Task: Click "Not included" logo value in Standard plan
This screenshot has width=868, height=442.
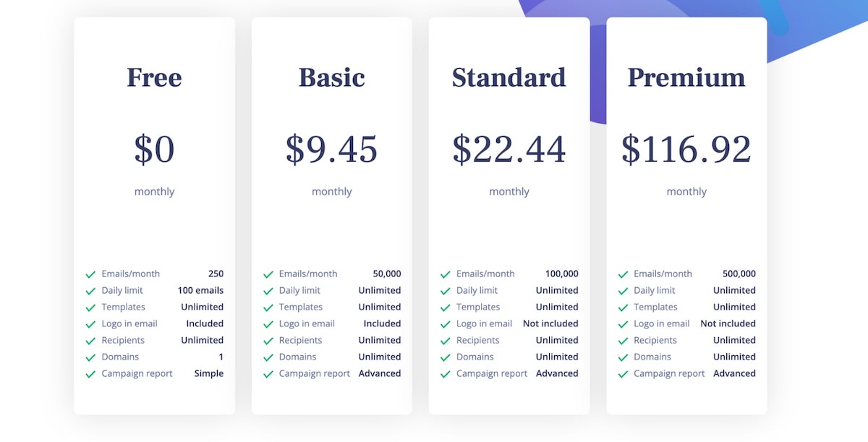Action: coord(550,323)
